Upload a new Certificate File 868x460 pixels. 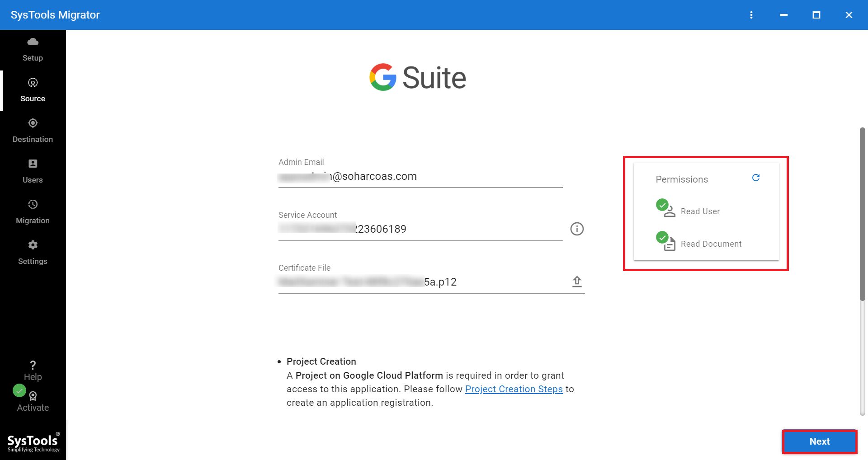(x=577, y=281)
